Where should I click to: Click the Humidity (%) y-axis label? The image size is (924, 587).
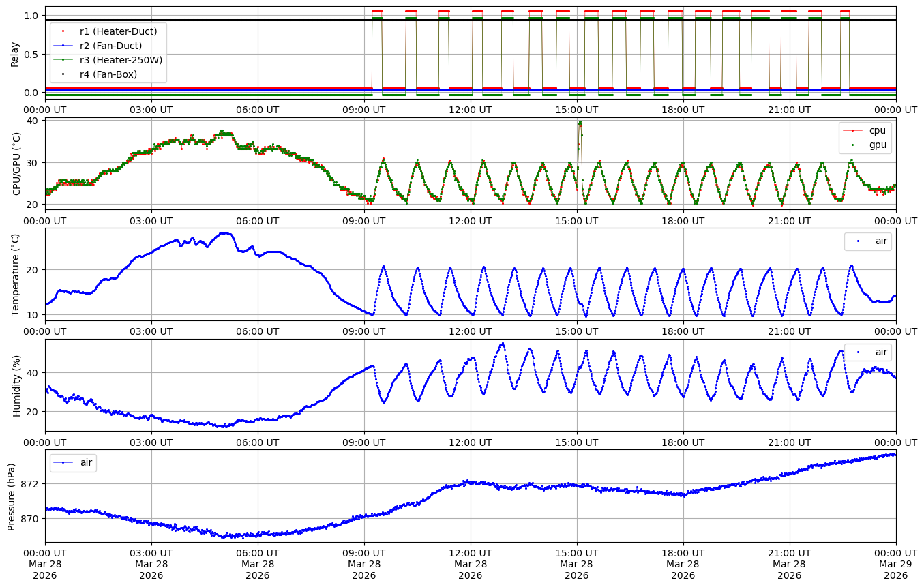pos(15,385)
